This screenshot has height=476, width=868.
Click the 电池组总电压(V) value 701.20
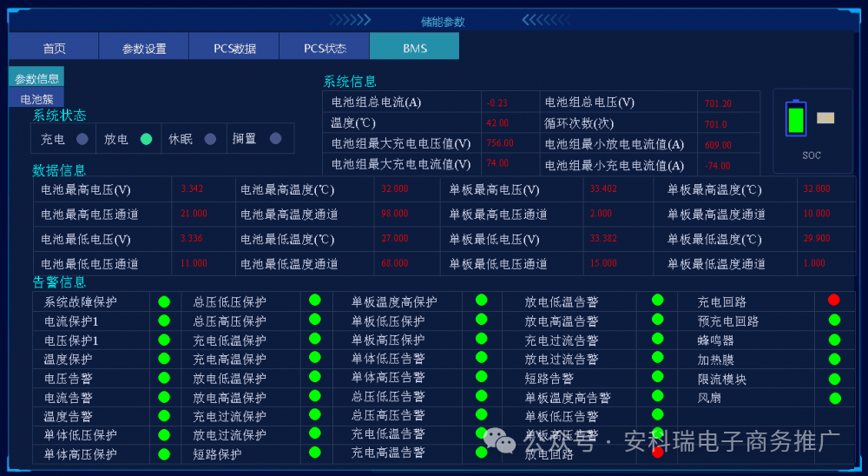click(718, 103)
